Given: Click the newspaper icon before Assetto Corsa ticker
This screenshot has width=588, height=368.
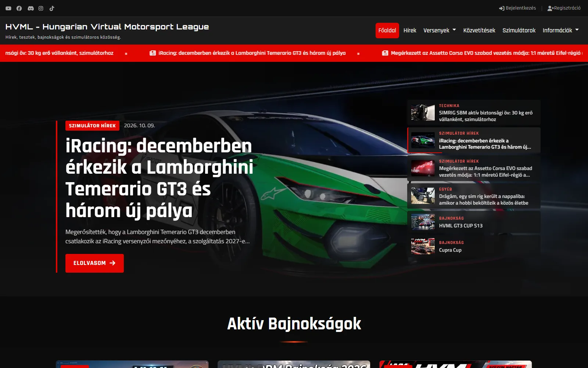Looking at the screenshot, I should tap(385, 53).
